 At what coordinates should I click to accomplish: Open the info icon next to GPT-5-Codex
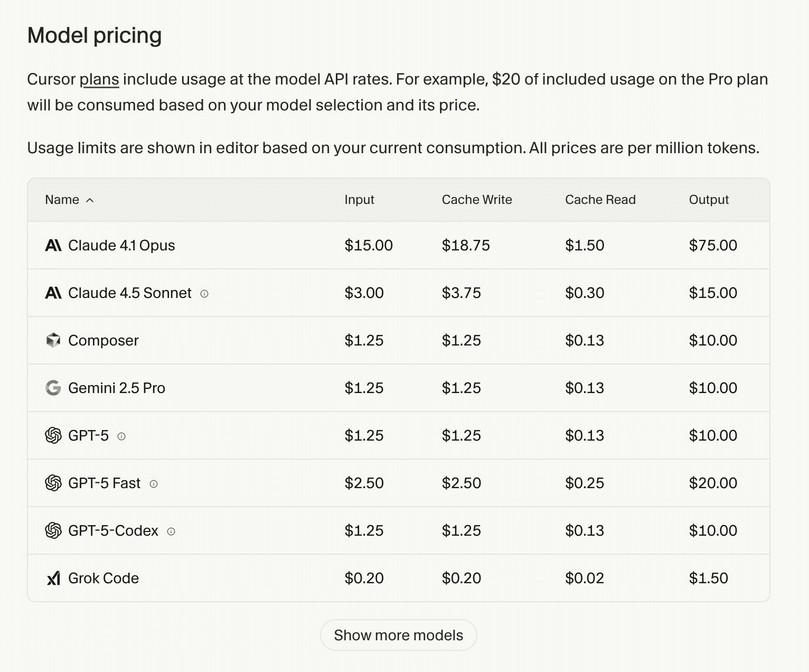(x=171, y=531)
